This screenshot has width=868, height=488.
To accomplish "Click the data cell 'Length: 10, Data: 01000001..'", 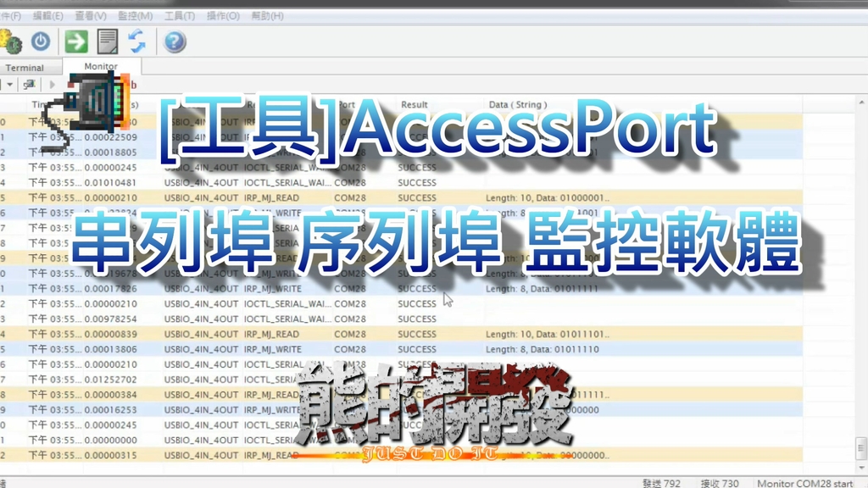I will [x=548, y=197].
